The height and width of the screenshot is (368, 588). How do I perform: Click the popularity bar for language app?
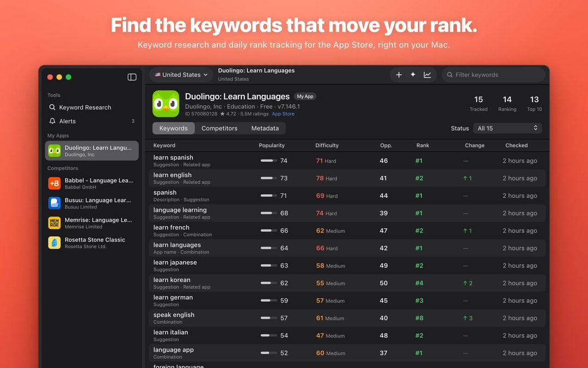pos(268,353)
